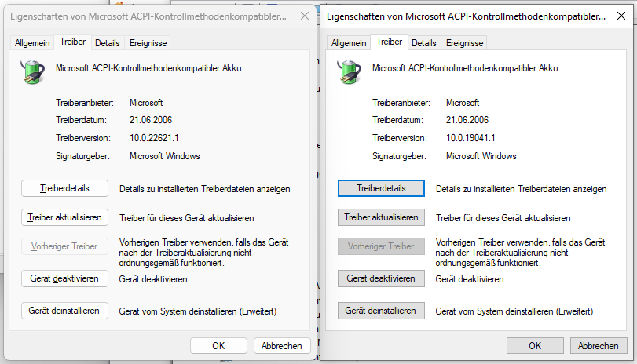637x364 pixels.
Task: Close the left properties dialog
Action: (305, 16)
